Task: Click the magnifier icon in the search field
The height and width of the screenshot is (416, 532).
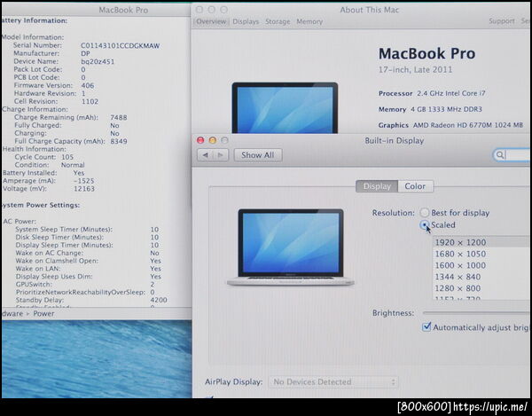Action: point(500,155)
